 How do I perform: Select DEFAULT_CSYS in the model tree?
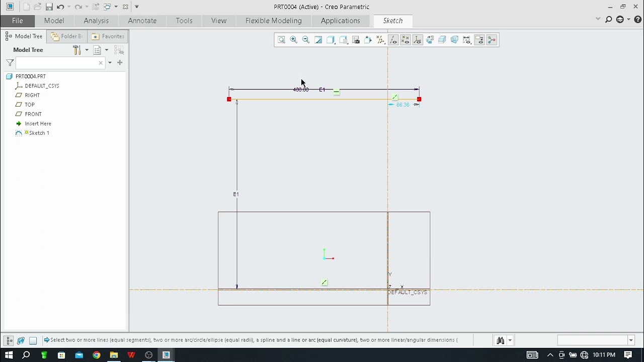pos(42,86)
